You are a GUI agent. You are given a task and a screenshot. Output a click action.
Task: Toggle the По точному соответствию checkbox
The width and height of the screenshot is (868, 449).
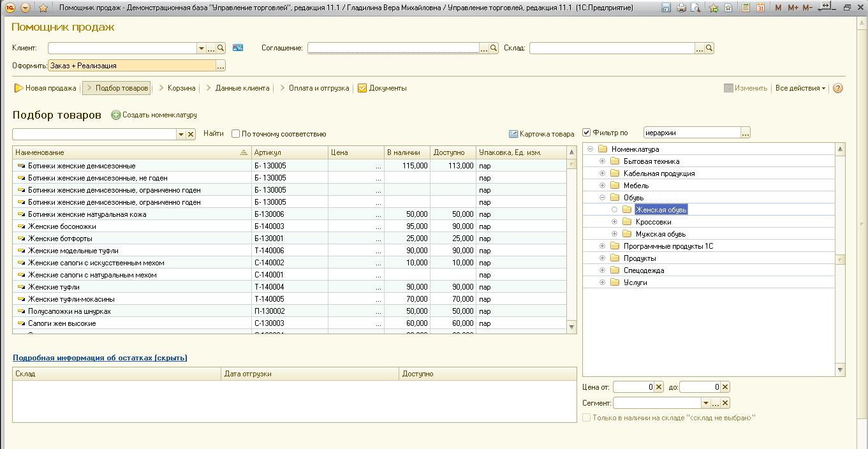click(x=235, y=134)
